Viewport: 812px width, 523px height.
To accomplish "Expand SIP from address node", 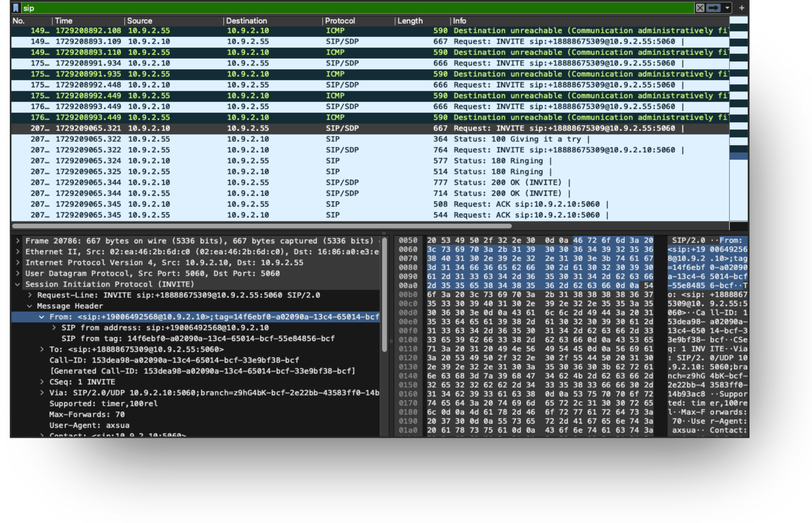I will (x=54, y=328).
